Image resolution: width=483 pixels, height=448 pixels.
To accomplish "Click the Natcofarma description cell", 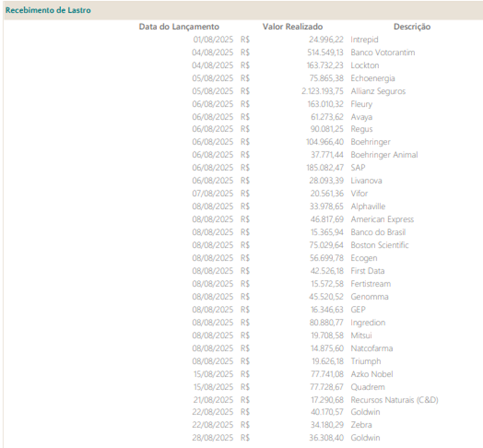I will (x=372, y=348).
